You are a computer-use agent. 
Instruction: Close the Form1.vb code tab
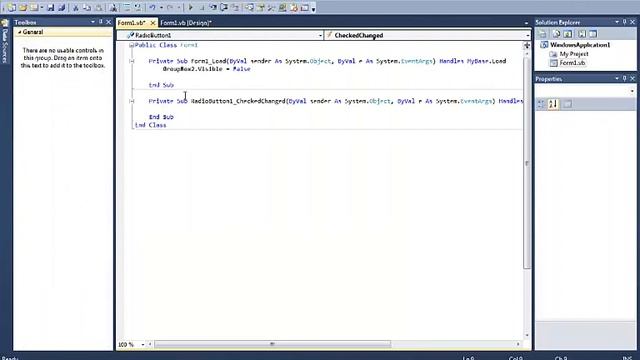point(153,23)
